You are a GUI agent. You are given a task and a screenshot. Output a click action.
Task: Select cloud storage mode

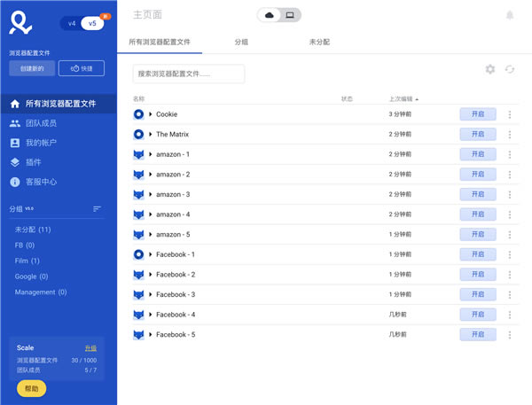coord(269,15)
